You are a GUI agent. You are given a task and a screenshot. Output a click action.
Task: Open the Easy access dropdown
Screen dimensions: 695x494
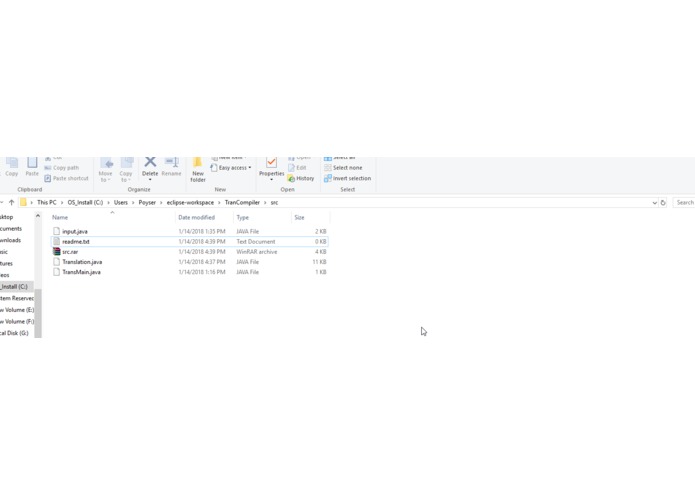pyautogui.click(x=230, y=168)
